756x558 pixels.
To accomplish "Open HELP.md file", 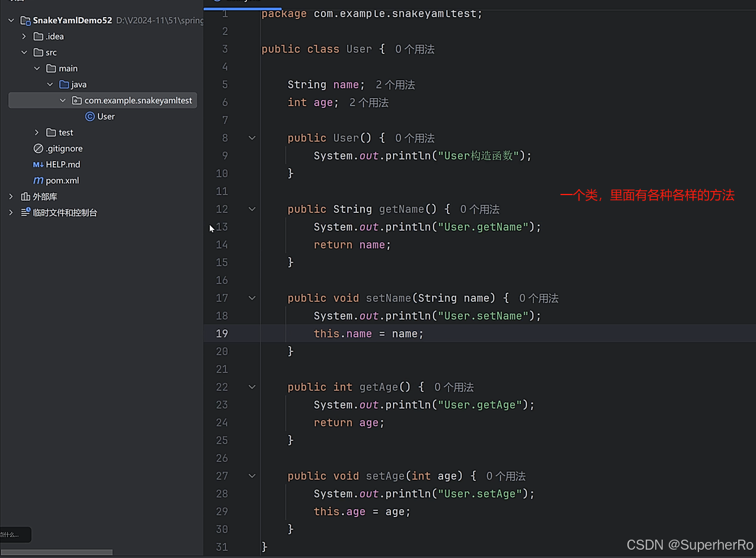I will coord(63,164).
